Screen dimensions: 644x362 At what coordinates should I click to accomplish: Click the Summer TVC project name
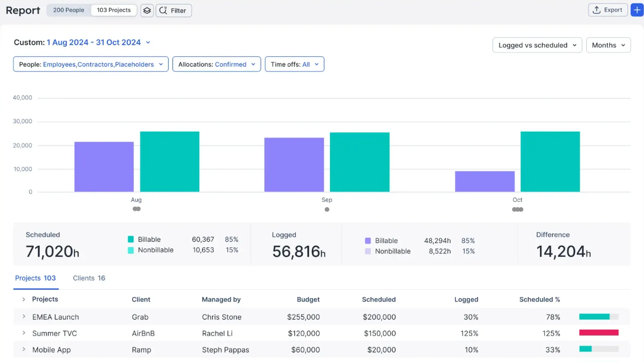tap(54, 333)
